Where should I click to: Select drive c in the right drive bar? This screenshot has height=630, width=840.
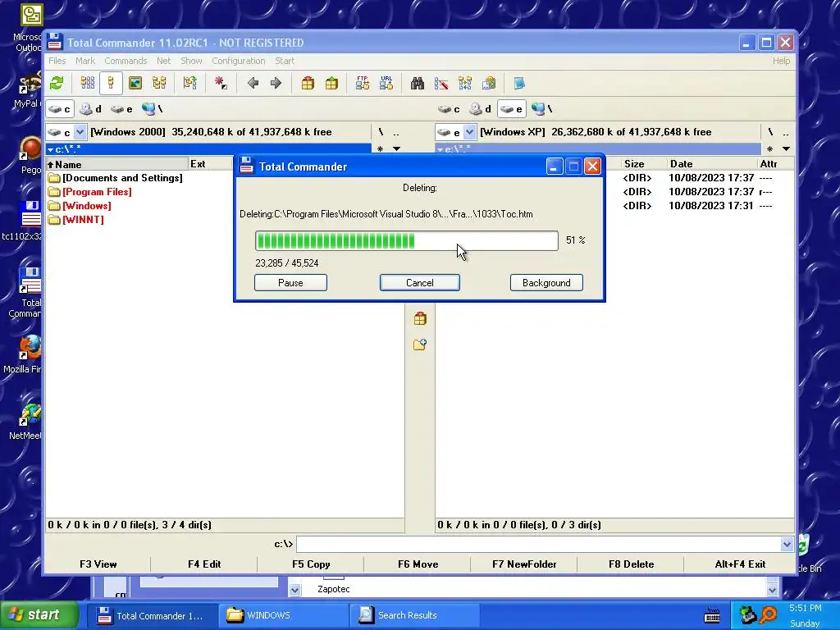coord(449,109)
